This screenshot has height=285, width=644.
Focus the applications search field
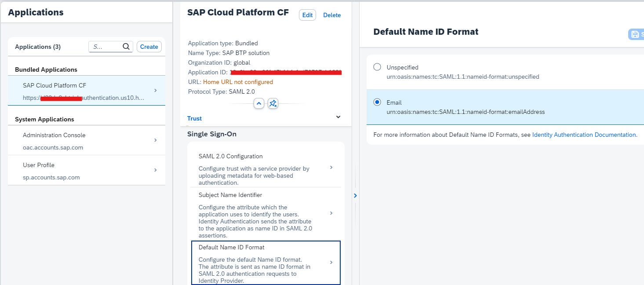click(x=106, y=47)
